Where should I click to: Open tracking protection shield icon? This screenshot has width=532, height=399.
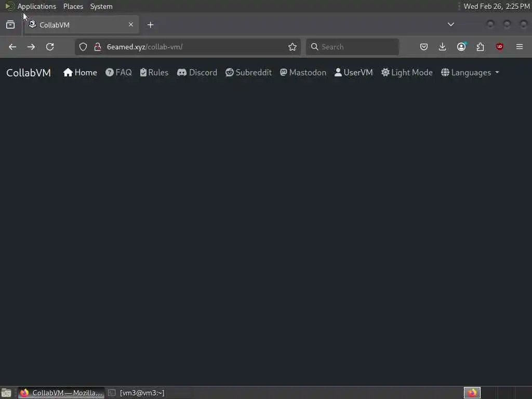pyautogui.click(x=83, y=47)
